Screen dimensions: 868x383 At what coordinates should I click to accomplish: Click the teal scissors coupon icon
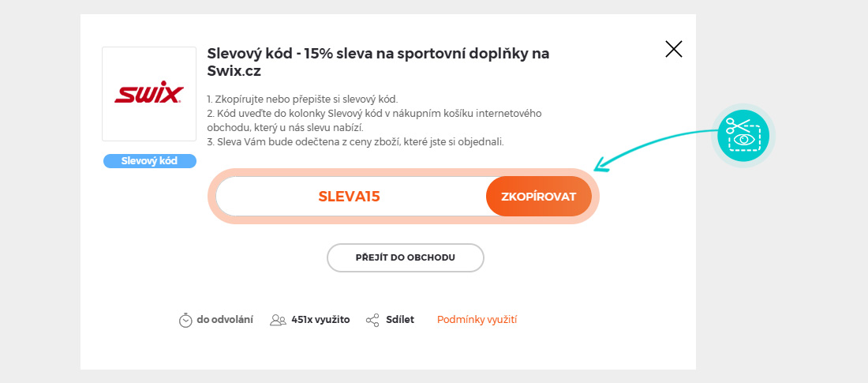click(x=743, y=135)
